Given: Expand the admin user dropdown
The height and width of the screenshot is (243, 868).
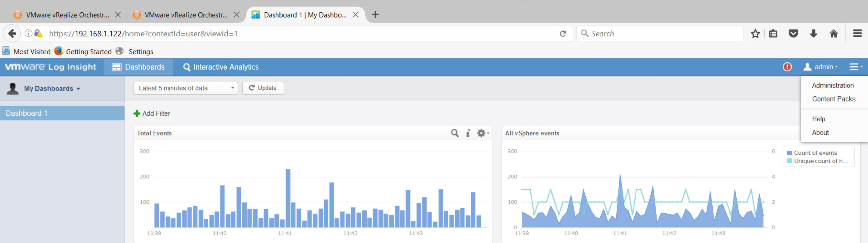Looking at the screenshot, I should (820, 67).
